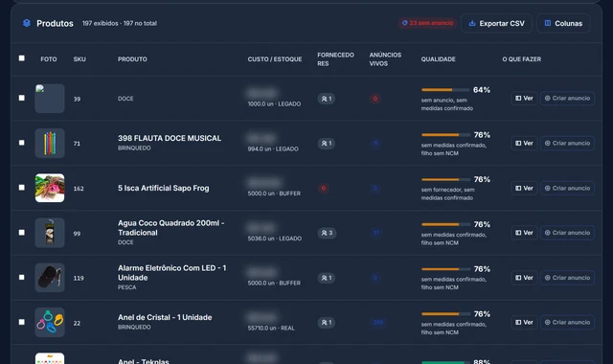Click supplier badge for Alarme Eletrônico row
The width and height of the screenshot is (613, 364).
pos(327,278)
